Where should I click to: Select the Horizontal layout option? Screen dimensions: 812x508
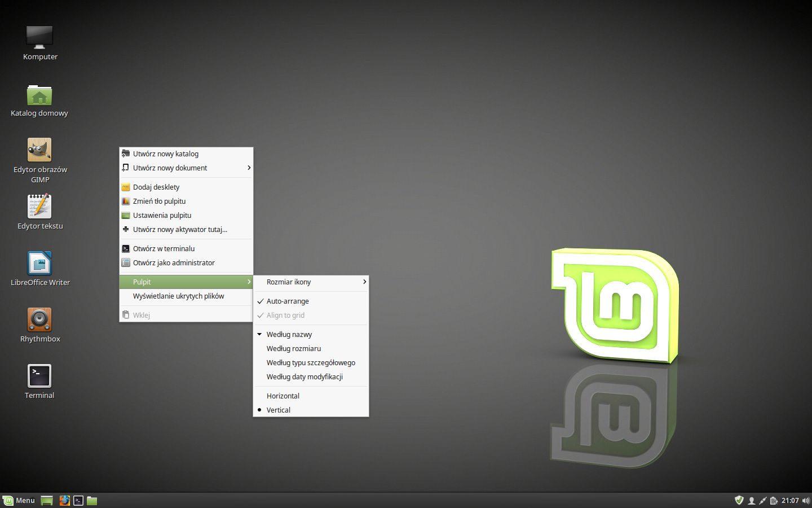click(311, 396)
